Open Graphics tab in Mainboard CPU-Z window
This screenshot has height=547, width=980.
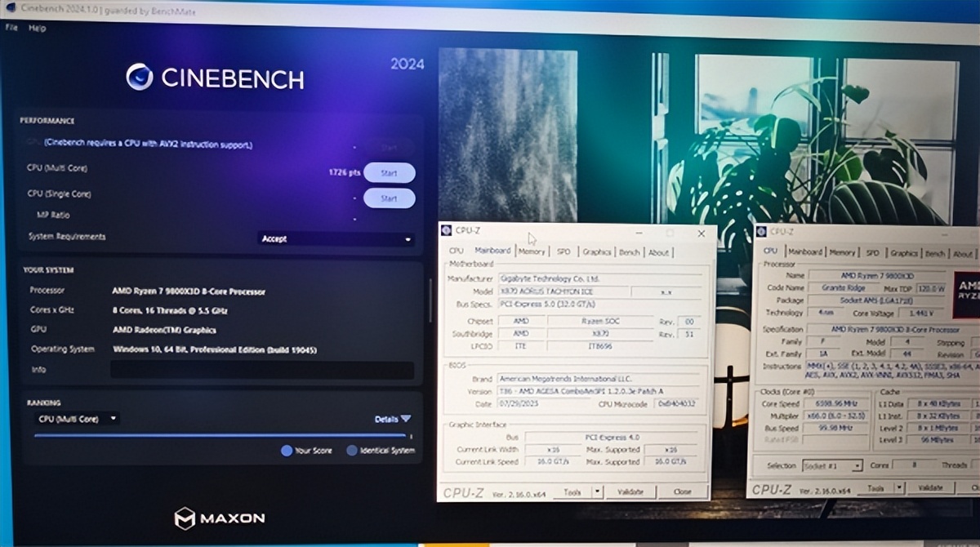597,251
